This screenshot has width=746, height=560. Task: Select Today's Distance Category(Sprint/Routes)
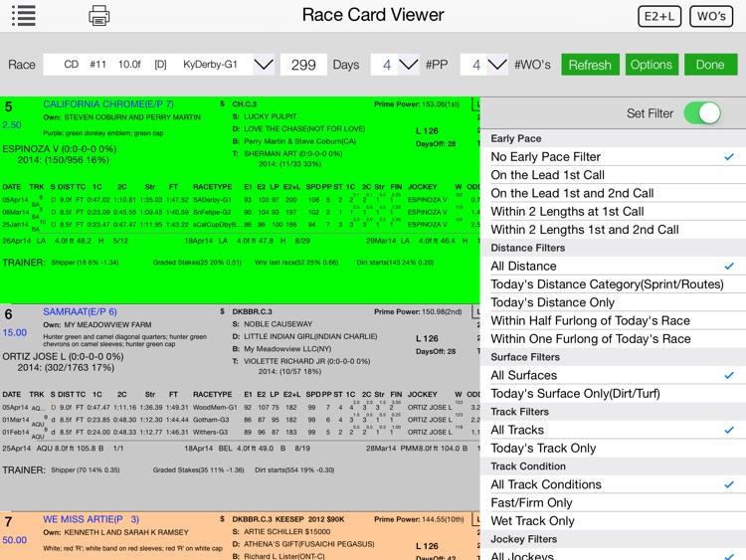click(613, 284)
